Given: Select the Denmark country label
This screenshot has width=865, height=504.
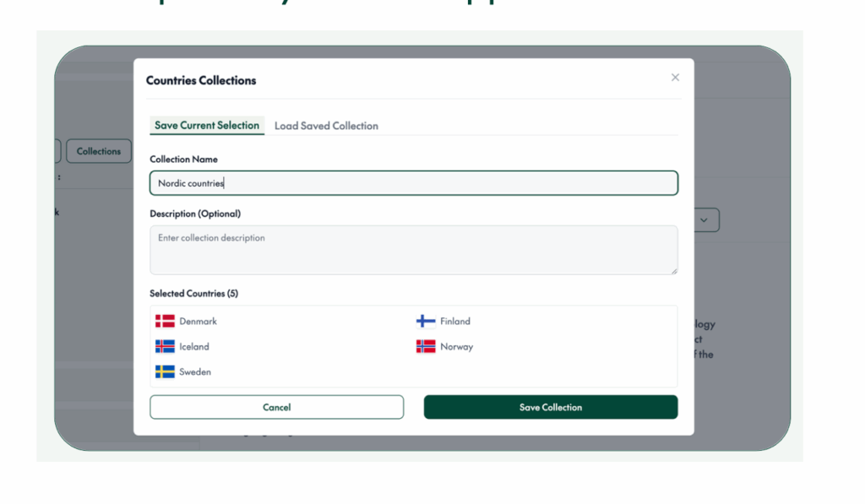Looking at the screenshot, I should click(x=199, y=322).
